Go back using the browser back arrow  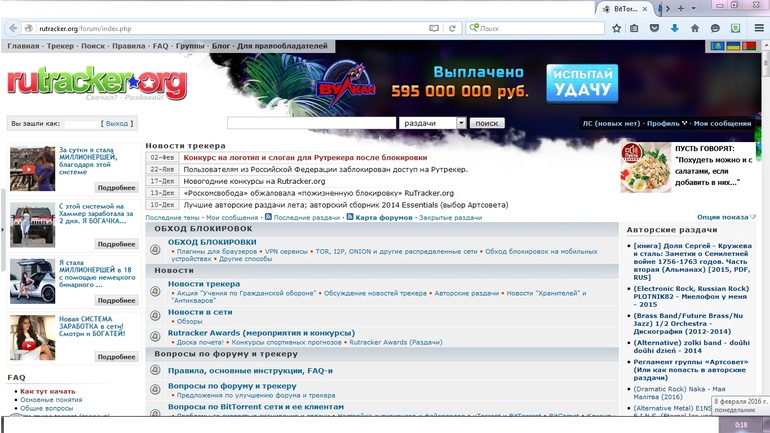click(x=13, y=28)
